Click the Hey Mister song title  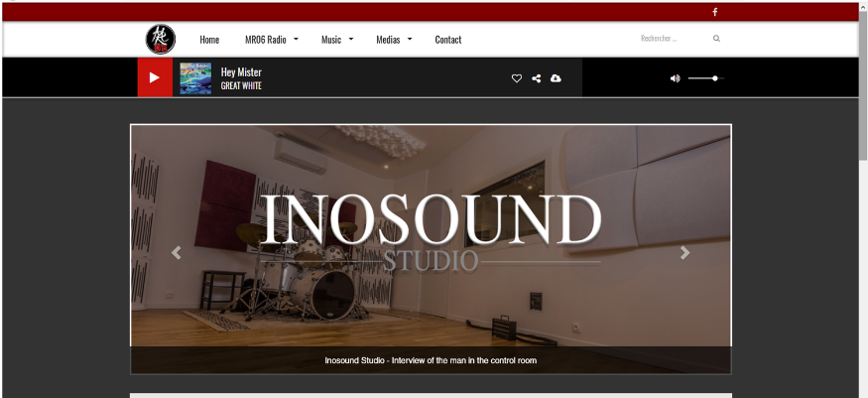241,71
